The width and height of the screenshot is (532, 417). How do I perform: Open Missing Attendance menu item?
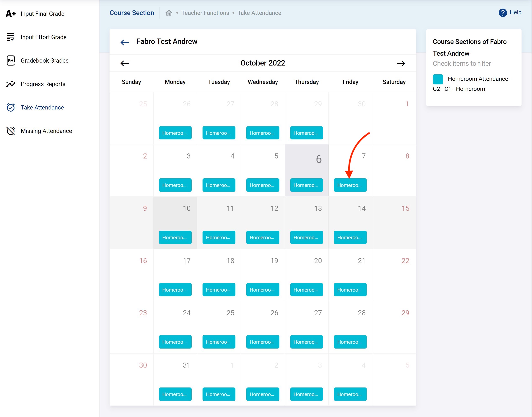[x=46, y=131]
